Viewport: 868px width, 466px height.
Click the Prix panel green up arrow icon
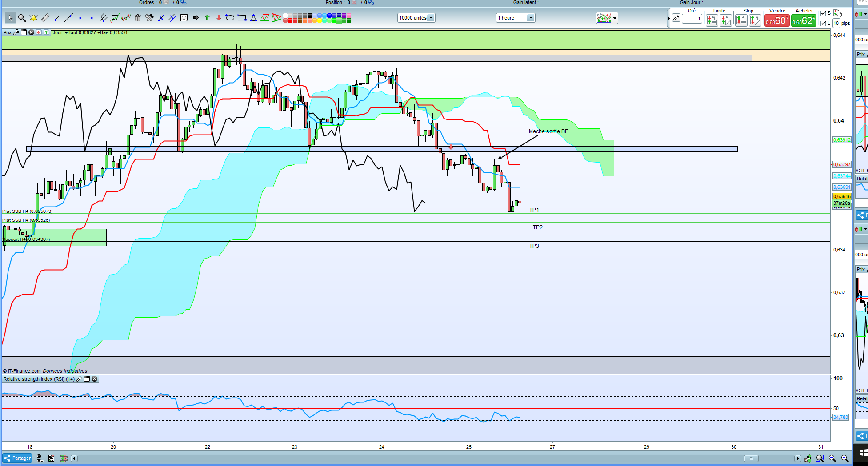tap(46, 32)
